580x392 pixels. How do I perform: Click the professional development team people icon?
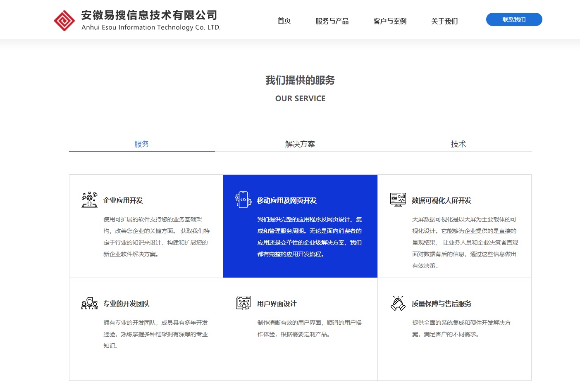click(x=89, y=303)
